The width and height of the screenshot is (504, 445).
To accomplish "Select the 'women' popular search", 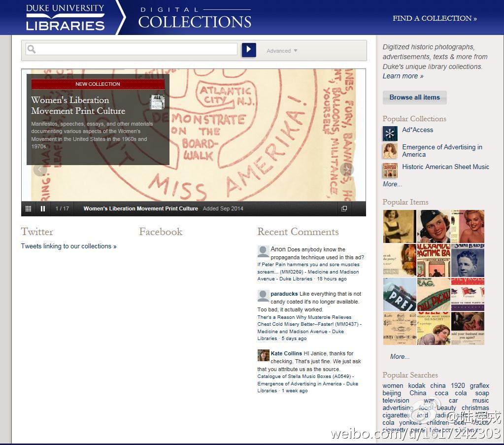I will tap(393, 385).
